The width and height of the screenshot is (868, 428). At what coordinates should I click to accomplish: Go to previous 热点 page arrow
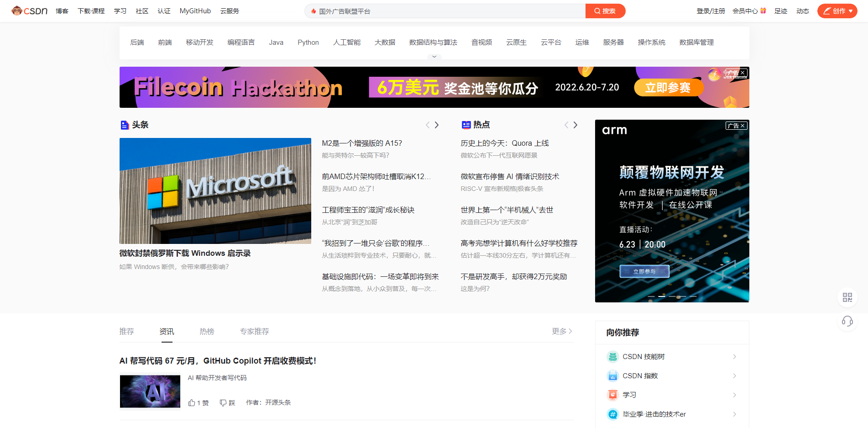tap(566, 125)
